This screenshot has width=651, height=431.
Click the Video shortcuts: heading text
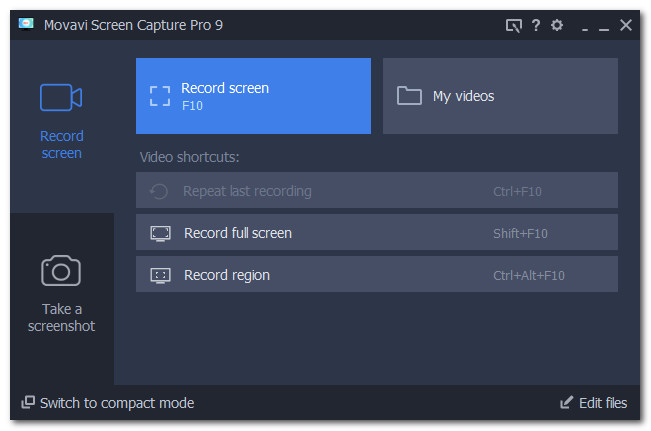[189, 157]
